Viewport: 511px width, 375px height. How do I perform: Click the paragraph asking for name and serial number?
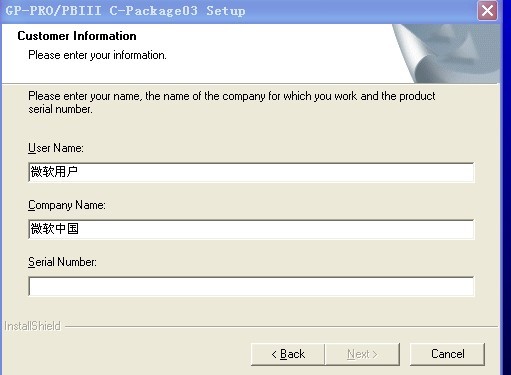232,102
